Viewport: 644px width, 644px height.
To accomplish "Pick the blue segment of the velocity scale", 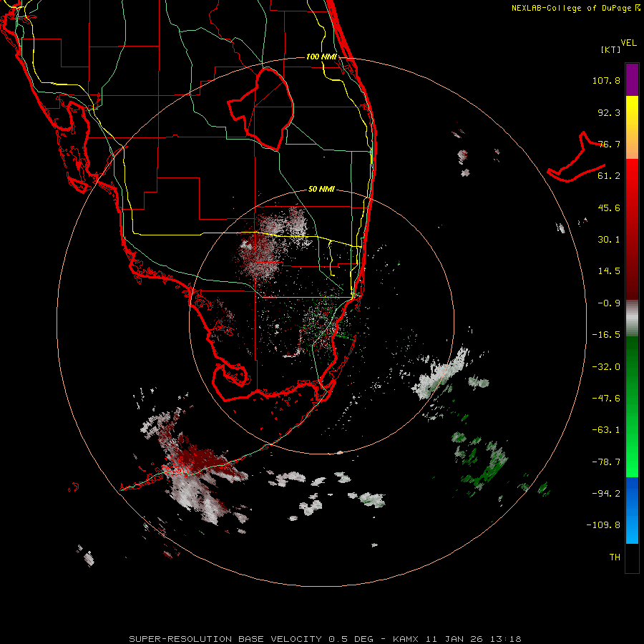I will click(x=632, y=510).
